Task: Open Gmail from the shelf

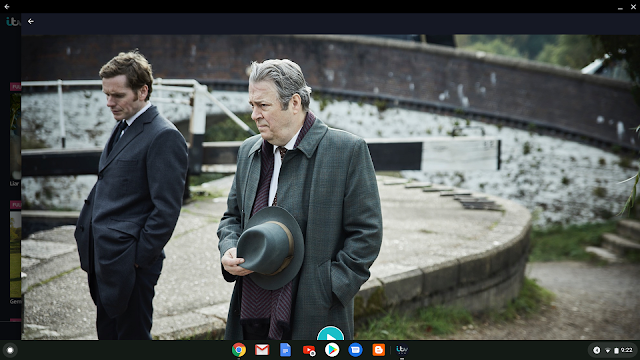Action: [262, 350]
